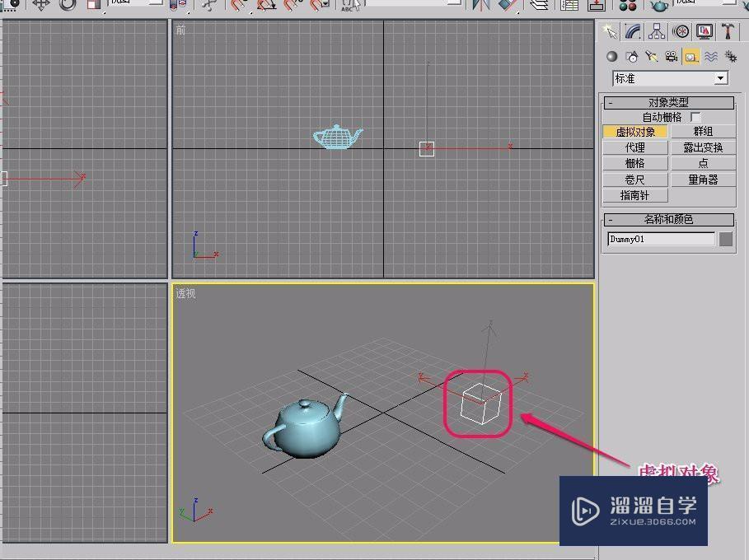Image resolution: width=749 pixels, height=560 pixels.
Task: Select the Geometry category sphere icon
Action: (612, 57)
